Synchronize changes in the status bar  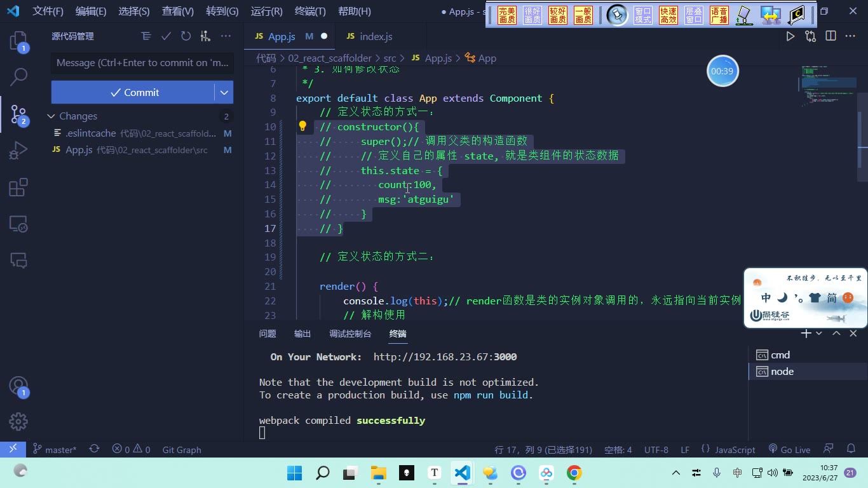tap(94, 449)
